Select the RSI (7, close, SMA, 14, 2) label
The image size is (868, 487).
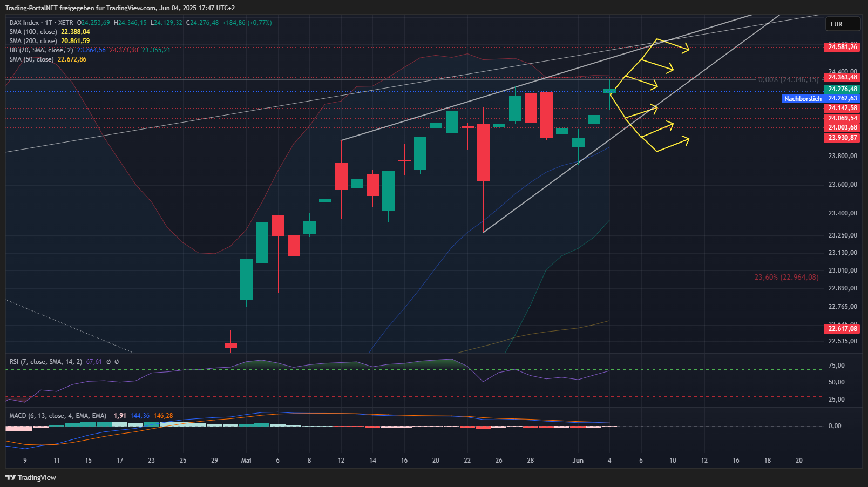(46, 362)
